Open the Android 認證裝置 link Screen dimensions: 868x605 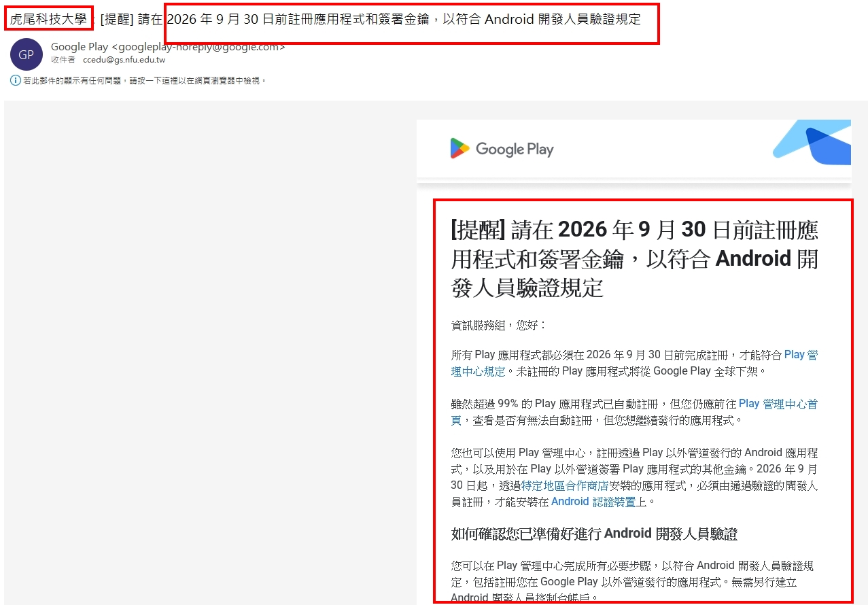point(593,502)
